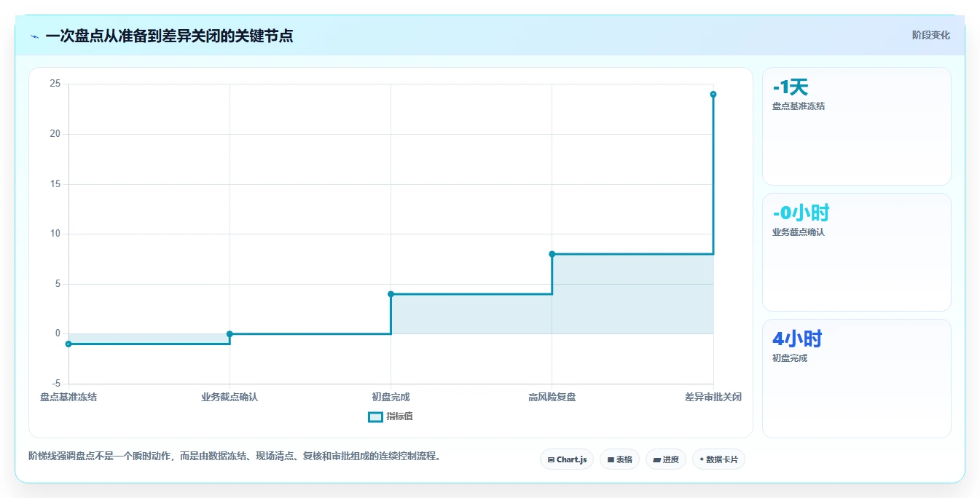Viewport: 980px width, 498px height.
Task: Select the 表格 chip
Action: point(619,459)
